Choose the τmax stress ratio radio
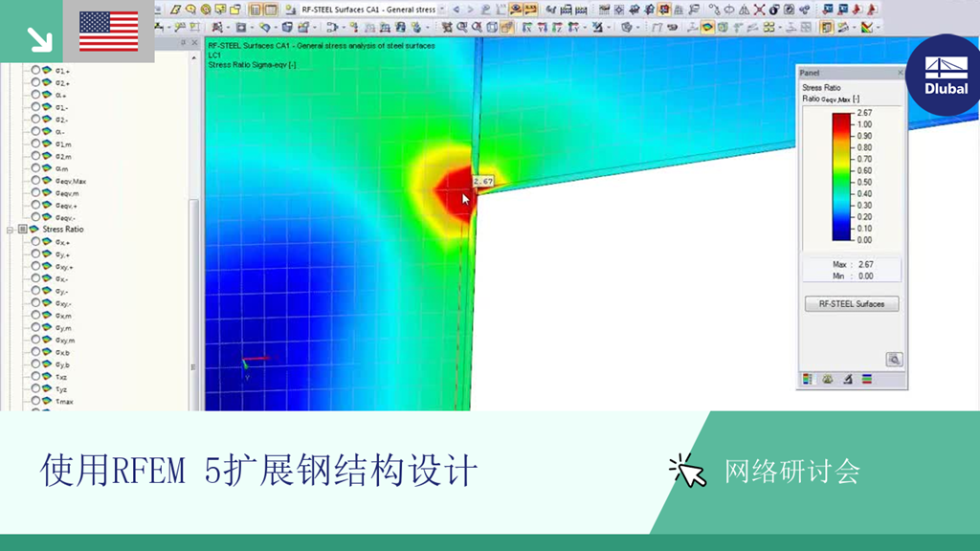The width and height of the screenshot is (980, 551). 35,401
